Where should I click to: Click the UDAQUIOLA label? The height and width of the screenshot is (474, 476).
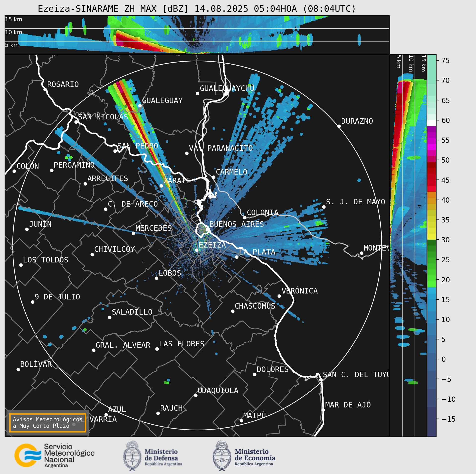[x=218, y=390]
